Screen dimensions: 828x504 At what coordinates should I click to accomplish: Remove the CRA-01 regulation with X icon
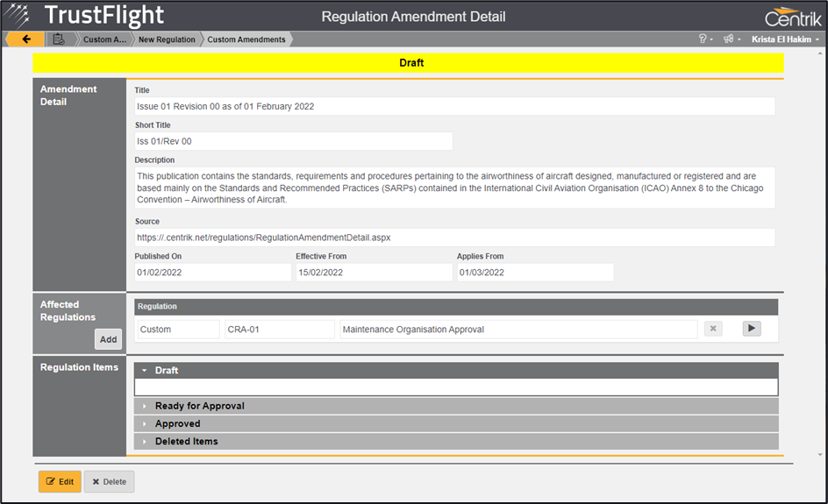(x=713, y=329)
